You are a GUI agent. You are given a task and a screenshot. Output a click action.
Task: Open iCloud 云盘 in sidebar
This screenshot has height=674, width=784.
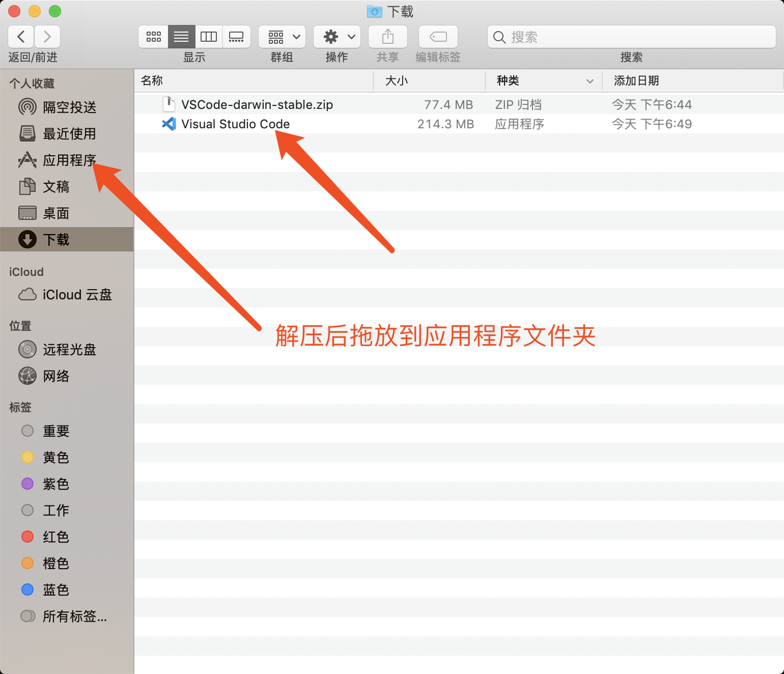click(67, 294)
